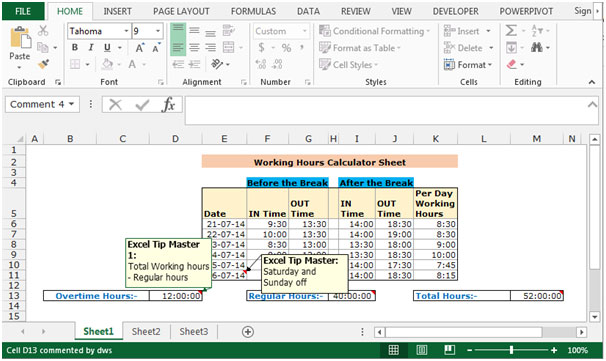Screen dimensions: 606x361
Task: Click the Merge & Center icon
Action: pyautogui.click(x=229, y=48)
